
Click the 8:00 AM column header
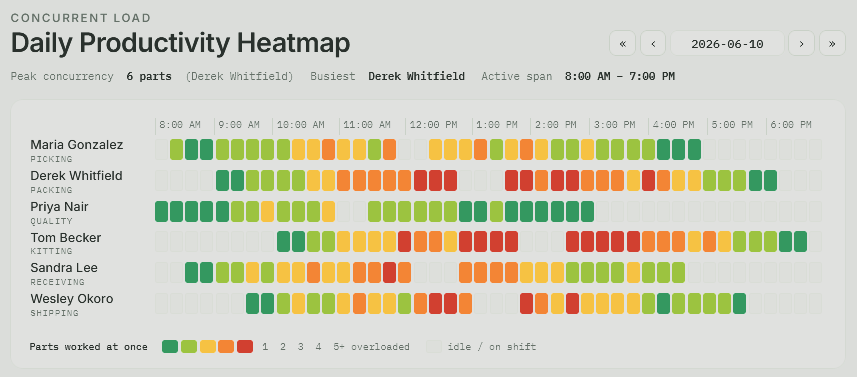pyautogui.click(x=180, y=125)
